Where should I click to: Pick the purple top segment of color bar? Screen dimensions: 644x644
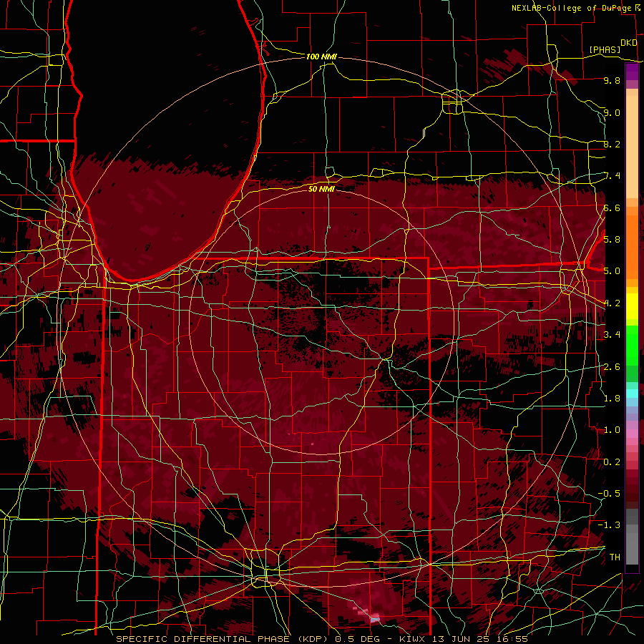(x=632, y=72)
